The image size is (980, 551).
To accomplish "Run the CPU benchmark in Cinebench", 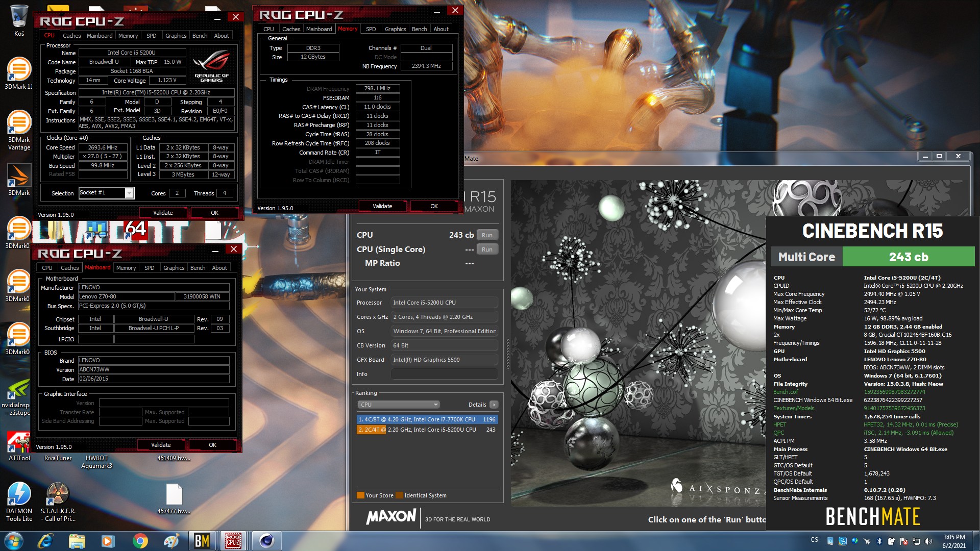I will (487, 235).
